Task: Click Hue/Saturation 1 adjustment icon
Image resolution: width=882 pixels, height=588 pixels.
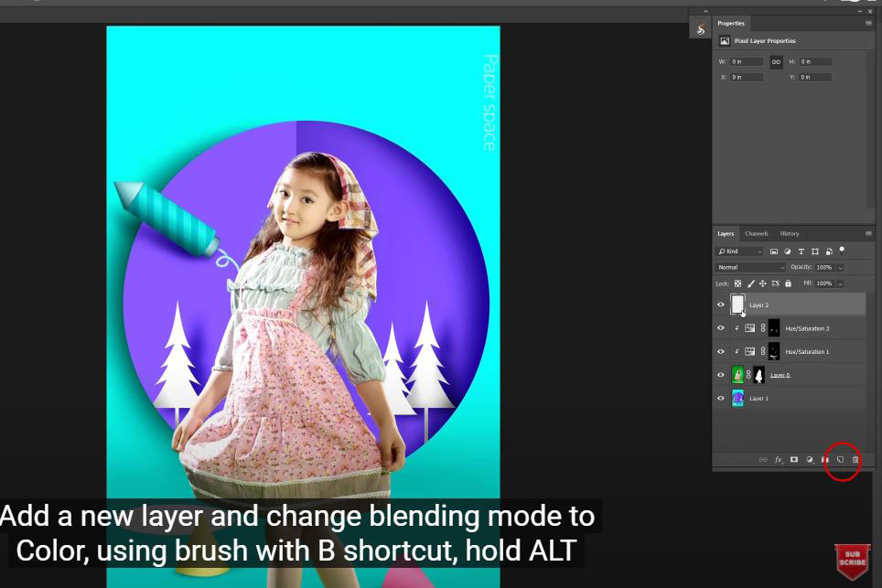Action: (x=750, y=351)
